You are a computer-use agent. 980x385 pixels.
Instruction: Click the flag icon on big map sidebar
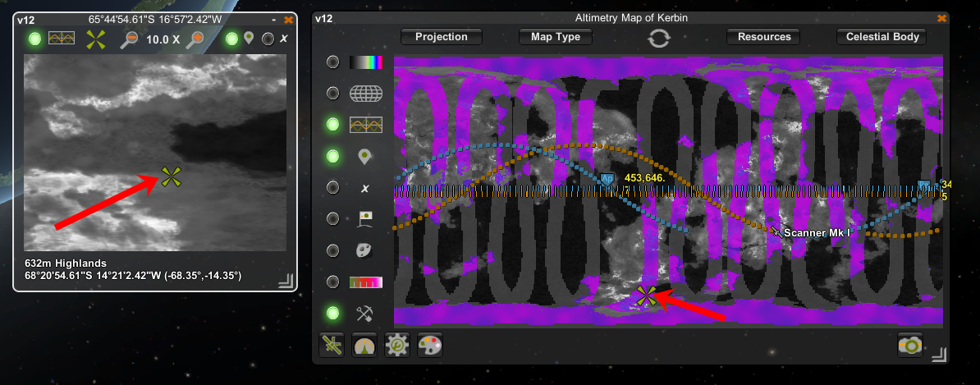pos(365,218)
